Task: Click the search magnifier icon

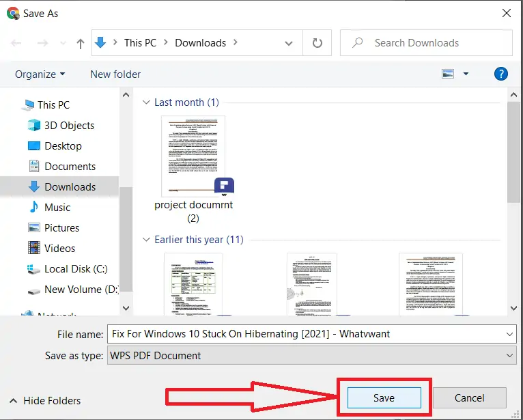Action: pyautogui.click(x=358, y=43)
